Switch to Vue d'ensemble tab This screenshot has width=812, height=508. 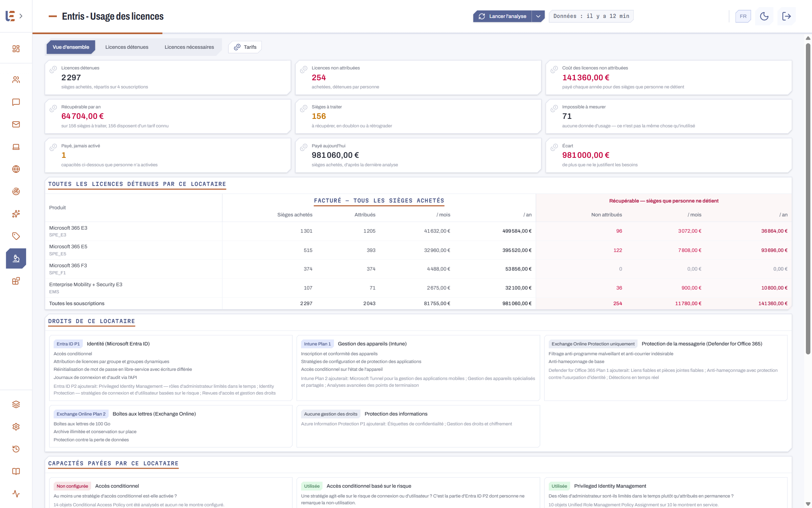71,47
